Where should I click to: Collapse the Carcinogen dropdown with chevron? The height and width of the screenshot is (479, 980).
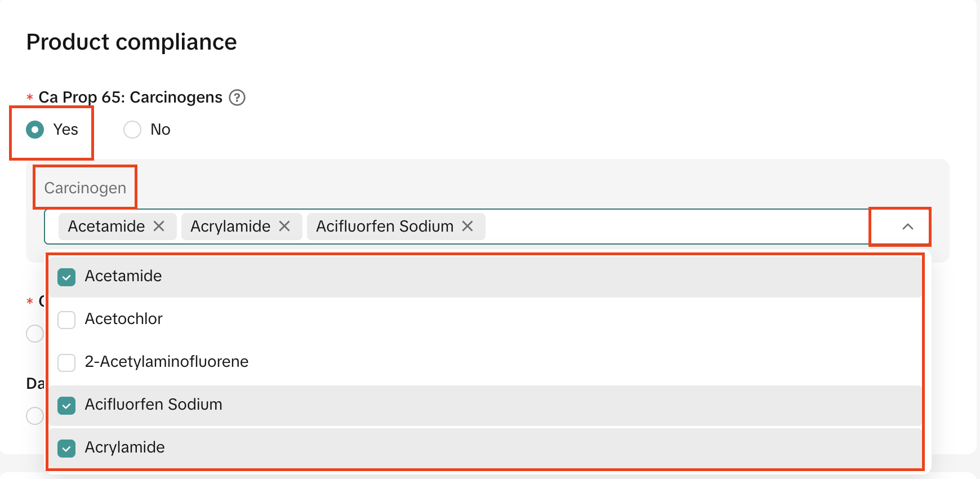(907, 227)
